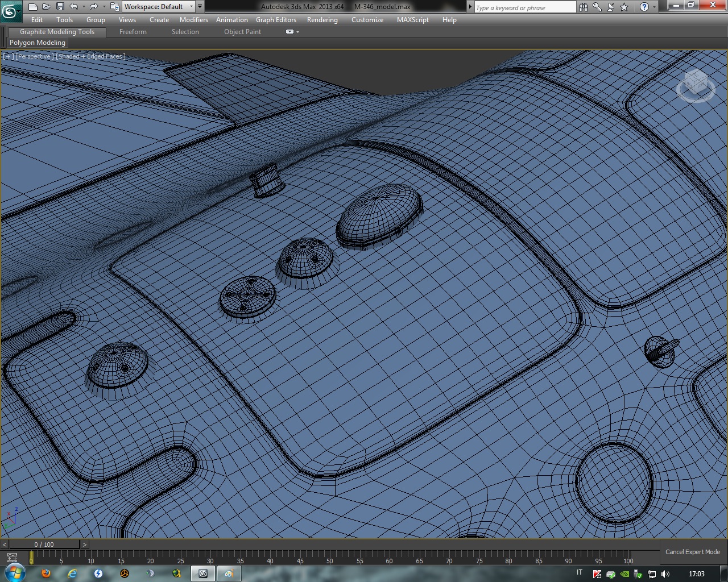The width and height of the screenshot is (728, 582).
Task: Open the Animation menu
Action: click(231, 19)
